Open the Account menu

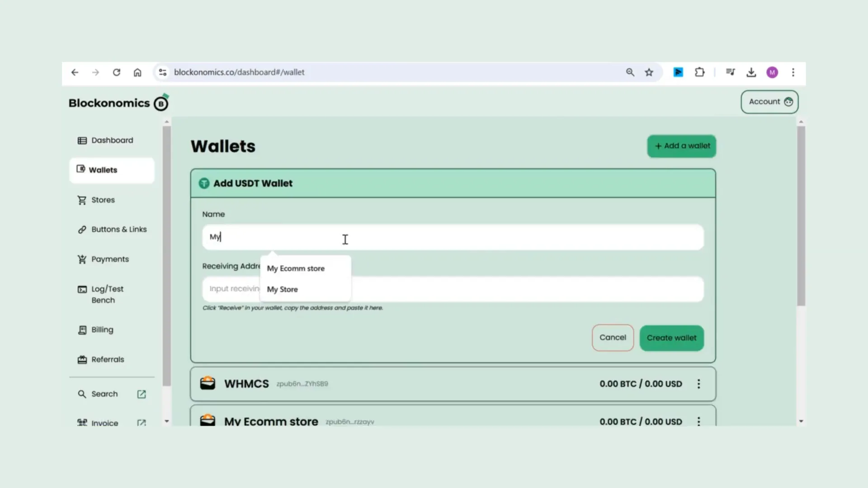point(769,101)
